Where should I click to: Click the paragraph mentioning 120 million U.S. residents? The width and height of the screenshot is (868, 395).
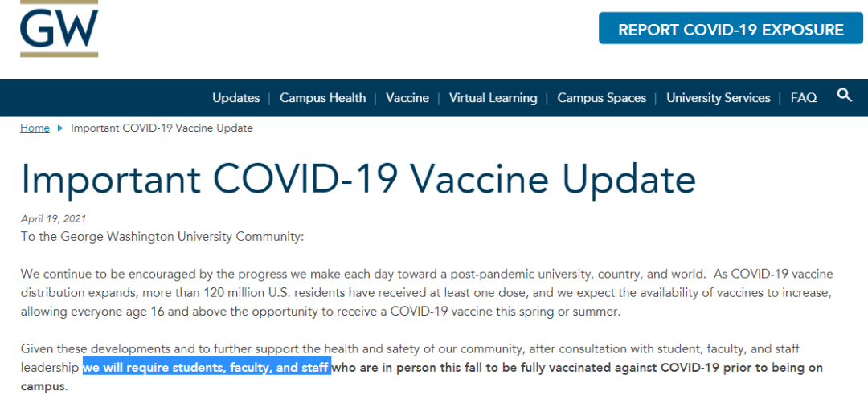[x=427, y=293]
